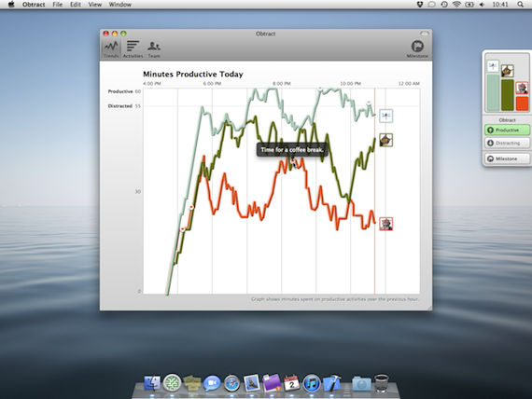Click the olive-green bar in side panel

coord(507,95)
